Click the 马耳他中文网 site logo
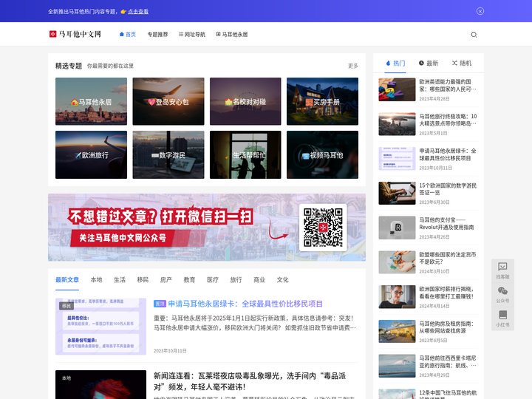Viewport: 532px width, 399px height. click(x=75, y=34)
